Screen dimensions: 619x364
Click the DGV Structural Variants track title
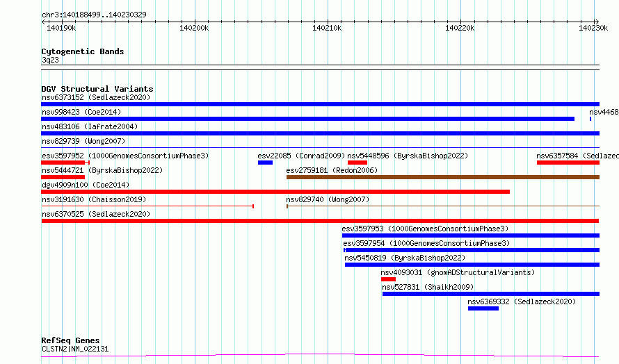point(97,89)
